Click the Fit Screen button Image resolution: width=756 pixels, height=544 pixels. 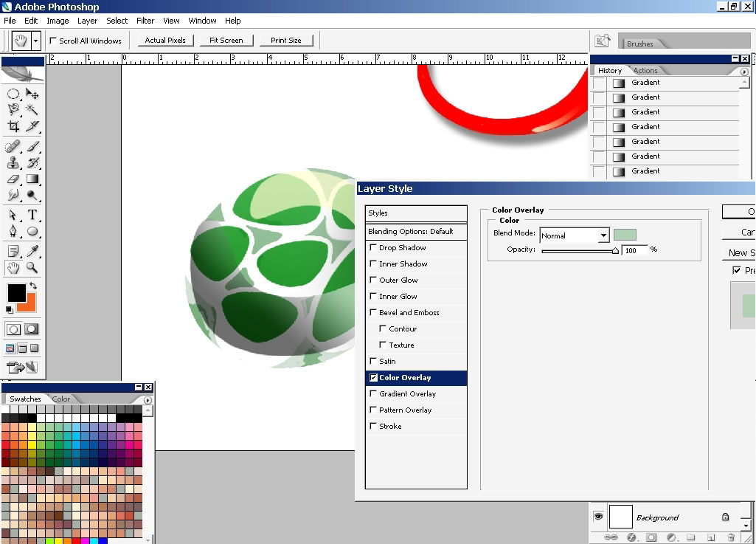[226, 41]
